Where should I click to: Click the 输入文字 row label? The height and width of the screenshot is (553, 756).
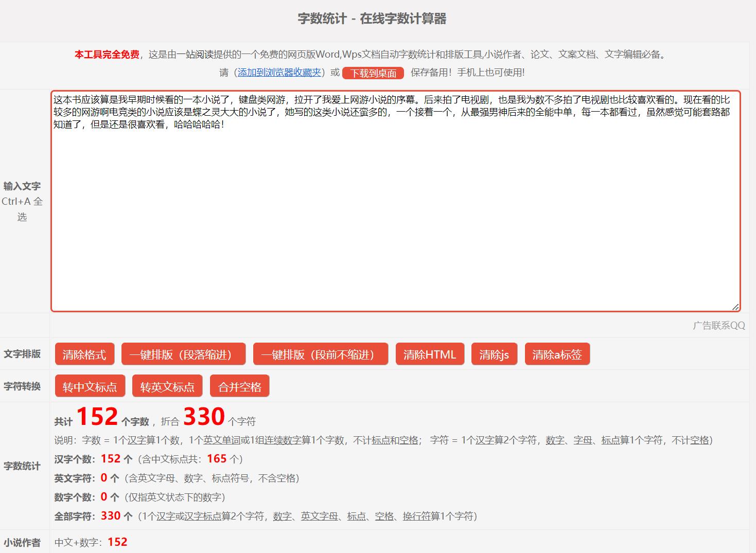(x=22, y=186)
